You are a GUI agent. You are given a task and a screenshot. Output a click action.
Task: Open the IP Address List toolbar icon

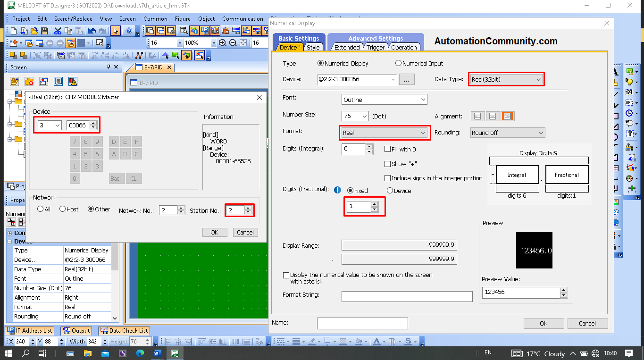point(30,331)
